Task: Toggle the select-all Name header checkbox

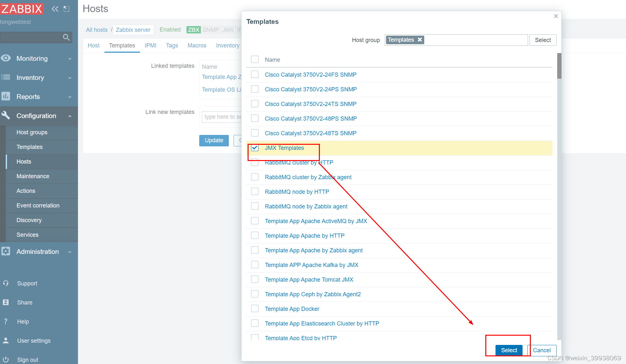Action: (255, 59)
